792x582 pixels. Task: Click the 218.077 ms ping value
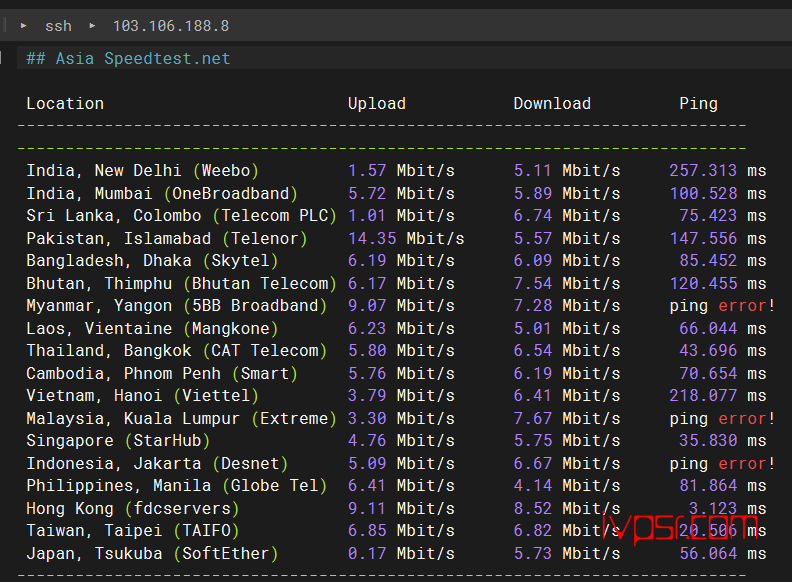click(x=718, y=396)
